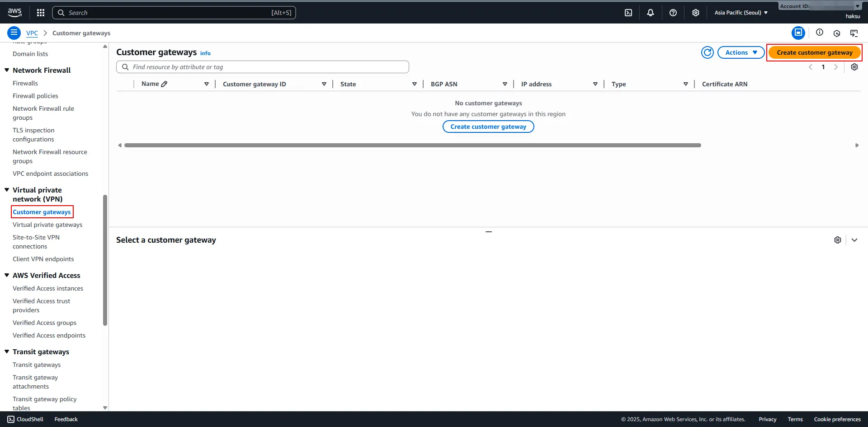This screenshot has width=868, height=427.
Task: Collapse the Virtual private network (VPN) section
Action: [7, 190]
